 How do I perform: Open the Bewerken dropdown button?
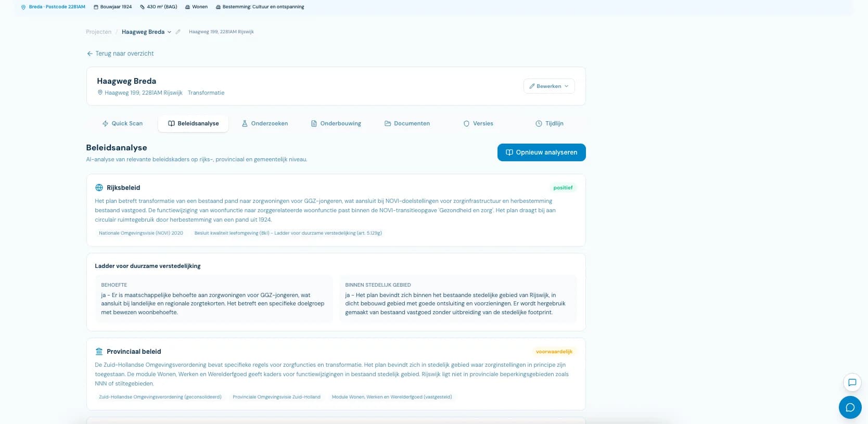549,86
